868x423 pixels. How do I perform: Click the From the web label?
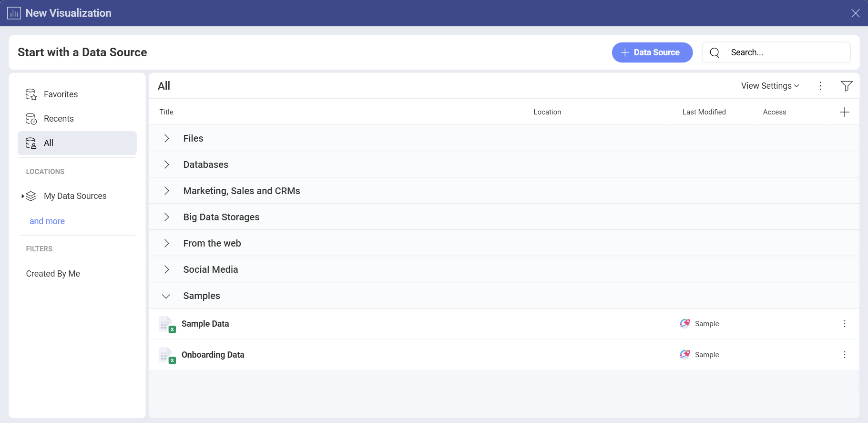(x=212, y=243)
